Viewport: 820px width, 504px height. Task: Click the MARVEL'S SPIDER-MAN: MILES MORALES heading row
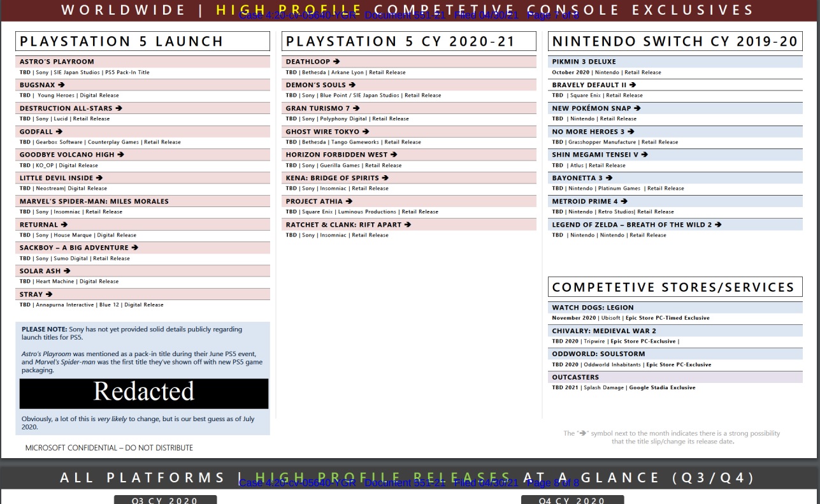pos(143,201)
